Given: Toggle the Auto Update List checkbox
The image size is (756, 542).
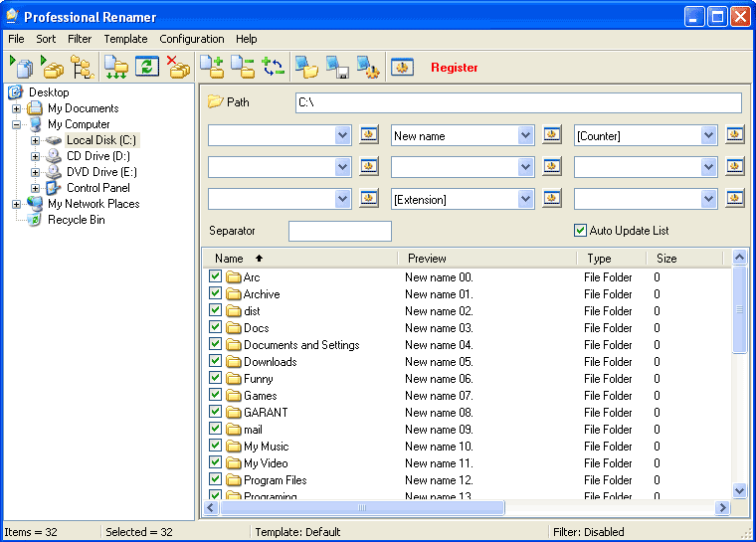Looking at the screenshot, I should [580, 231].
